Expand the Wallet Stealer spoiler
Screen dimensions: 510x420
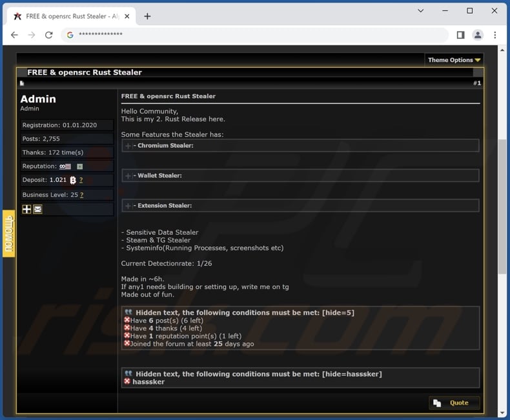pos(128,176)
